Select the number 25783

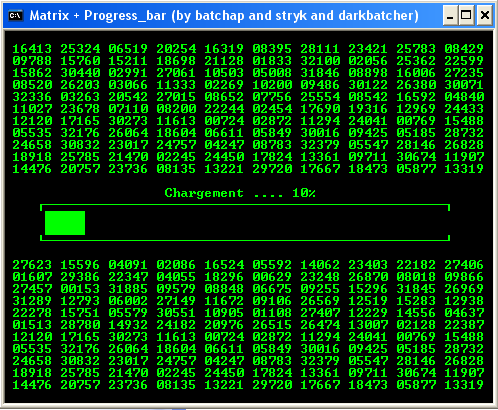416,49
